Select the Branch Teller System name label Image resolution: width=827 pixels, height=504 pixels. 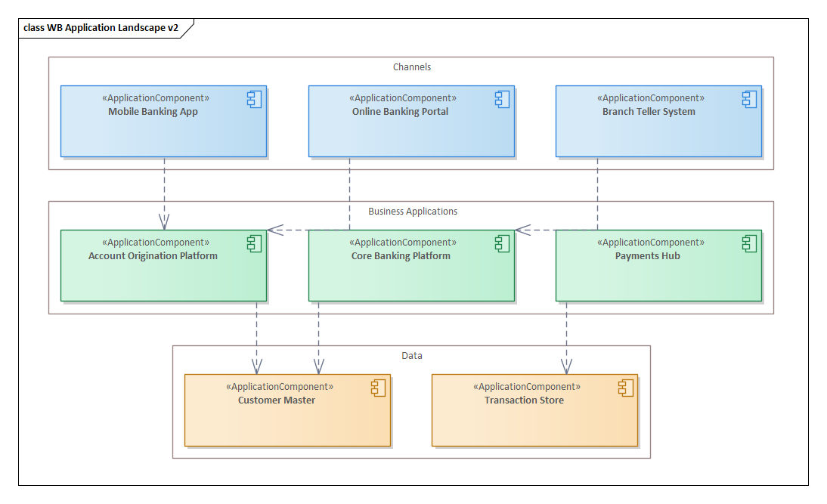649,112
